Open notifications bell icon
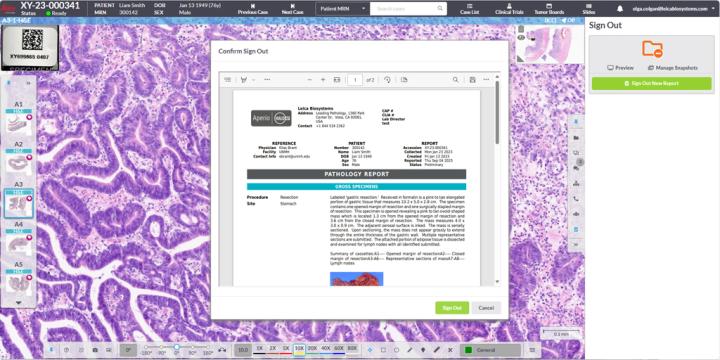Viewport: 720px width, 360px height. 620,9
